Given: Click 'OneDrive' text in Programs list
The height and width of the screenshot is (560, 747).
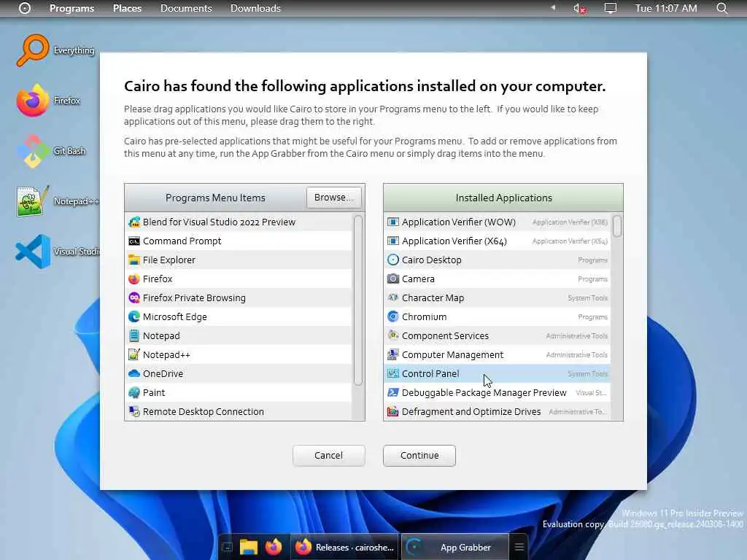Looking at the screenshot, I should (x=163, y=374).
